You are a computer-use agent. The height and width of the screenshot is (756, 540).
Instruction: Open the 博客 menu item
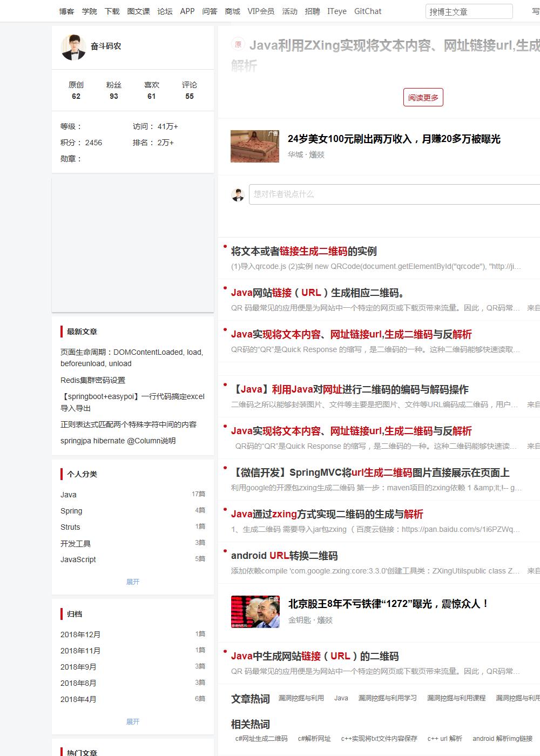[x=66, y=11]
